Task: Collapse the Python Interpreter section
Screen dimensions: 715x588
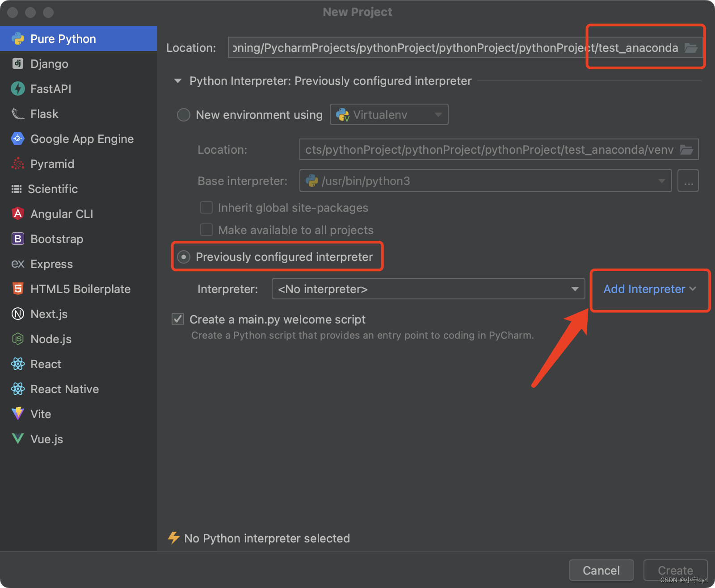Action: [178, 81]
